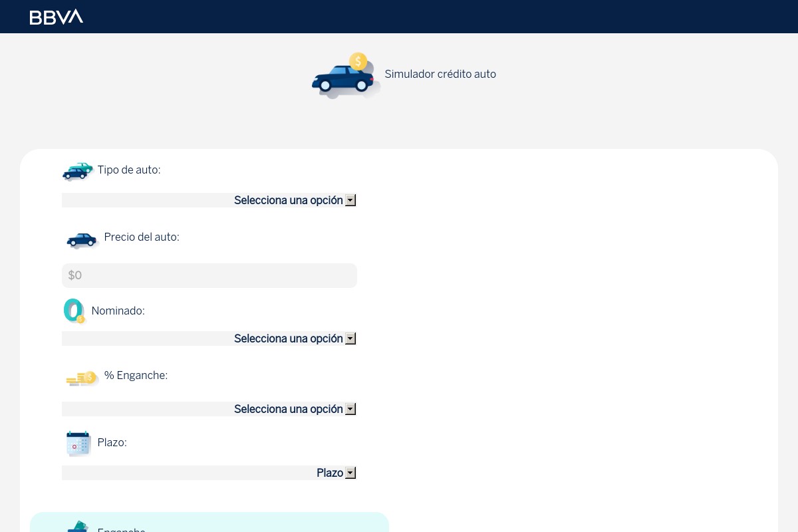Click the car with coin simulator icon
The image size is (798, 532).
point(346,75)
